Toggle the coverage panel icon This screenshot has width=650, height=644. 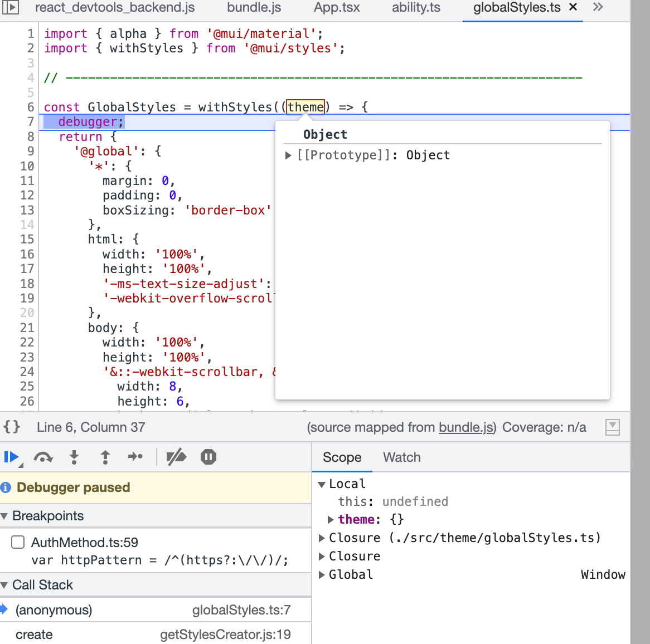tap(612, 427)
